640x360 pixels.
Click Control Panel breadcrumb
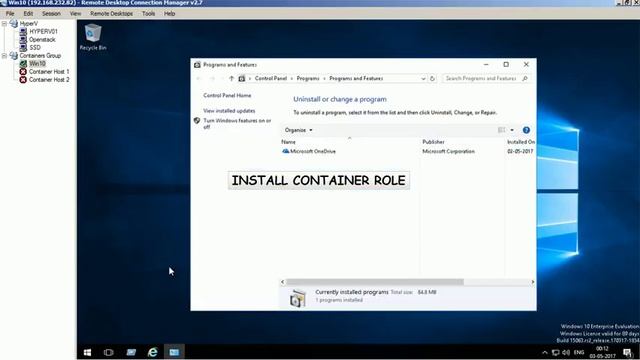(x=271, y=78)
